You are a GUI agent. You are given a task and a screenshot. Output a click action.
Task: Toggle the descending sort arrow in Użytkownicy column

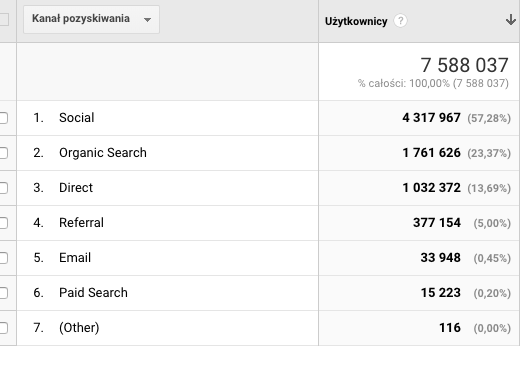pyautogui.click(x=511, y=20)
